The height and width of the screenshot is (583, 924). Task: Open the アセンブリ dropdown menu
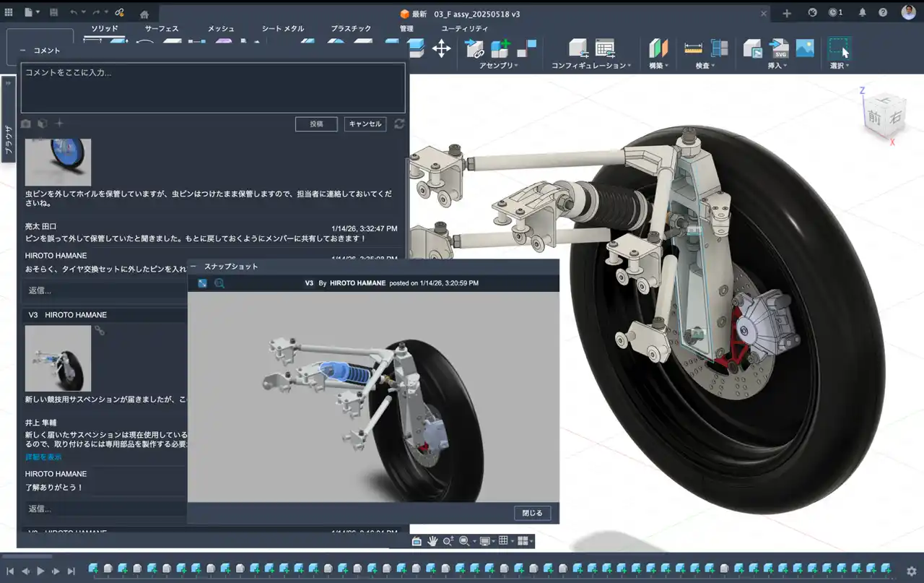pos(498,66)
